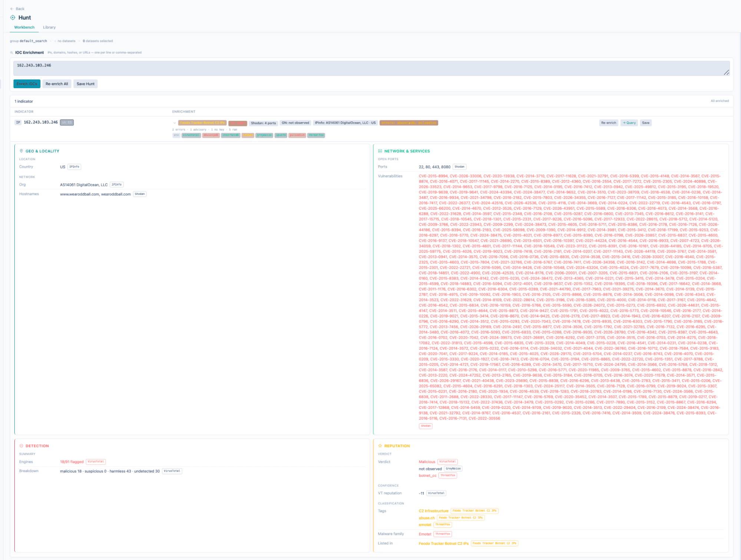741x560 pixels.
Task: Click the Feodo Tracker tag beside C2 Infrastructure
Action: (474, 511)
